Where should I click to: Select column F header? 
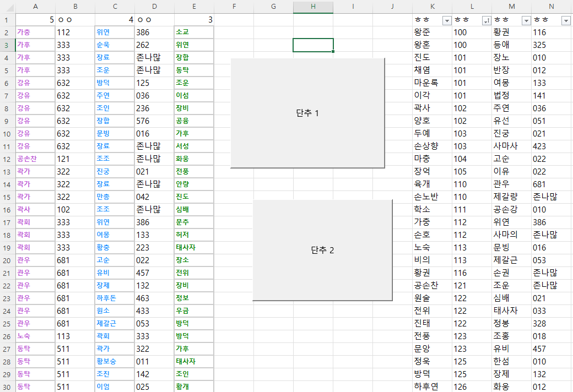234,7
